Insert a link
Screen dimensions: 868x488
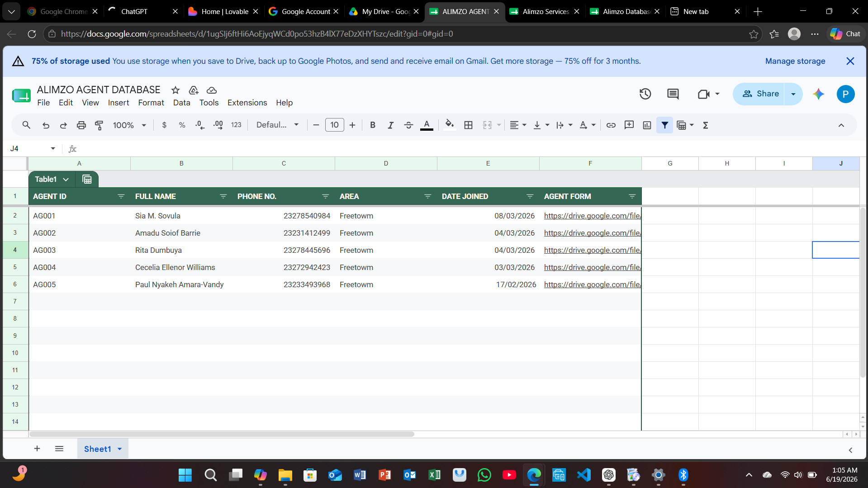tap(611, 125)
